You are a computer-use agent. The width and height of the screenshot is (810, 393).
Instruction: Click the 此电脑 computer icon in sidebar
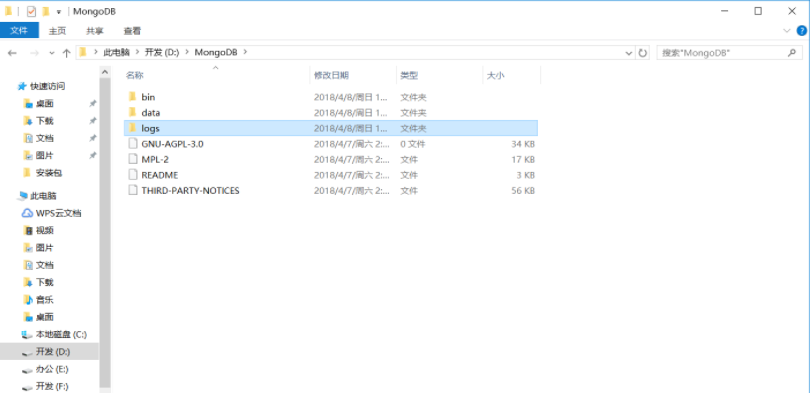point(22,196)
